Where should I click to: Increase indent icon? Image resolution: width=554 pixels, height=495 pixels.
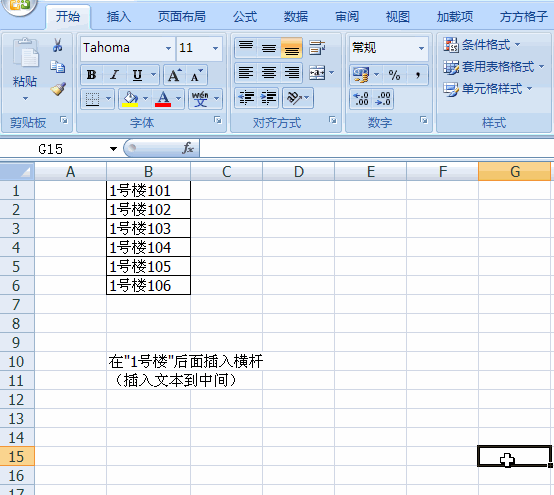(x=269, y=98)
